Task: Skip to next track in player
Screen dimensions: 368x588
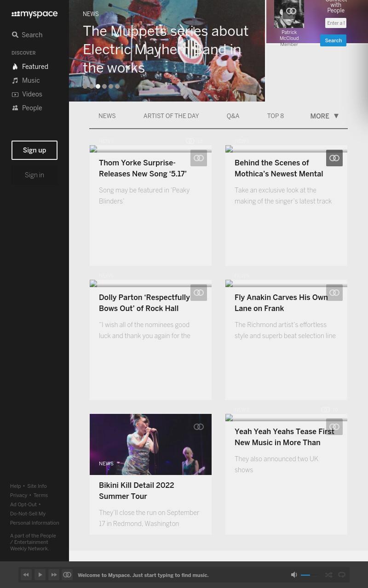Action: tap(54, 575)
